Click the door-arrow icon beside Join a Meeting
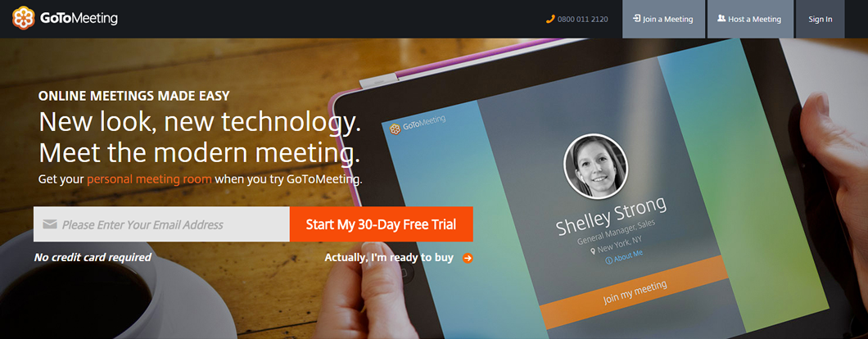Viewport: 868px width, 339px height. [637, 19]
